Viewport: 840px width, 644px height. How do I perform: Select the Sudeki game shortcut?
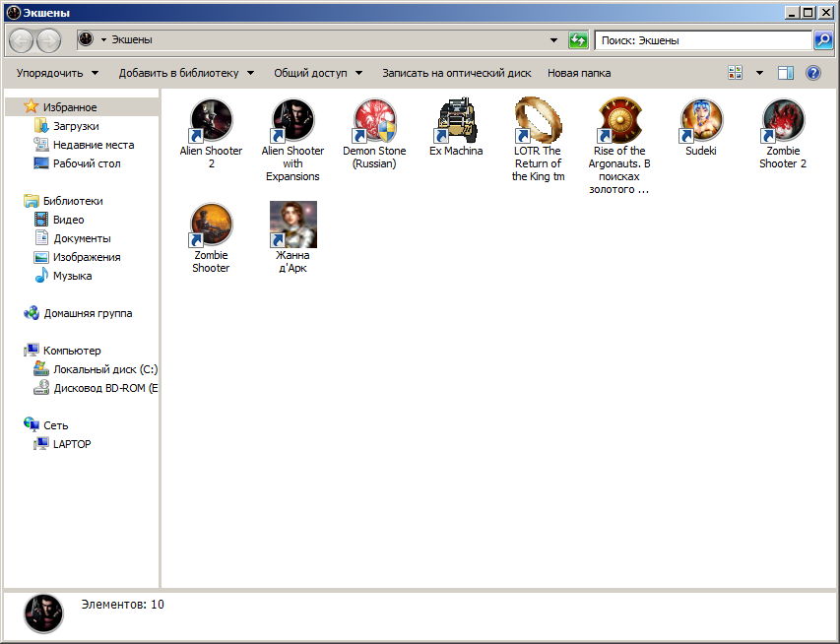pos(701,127)
